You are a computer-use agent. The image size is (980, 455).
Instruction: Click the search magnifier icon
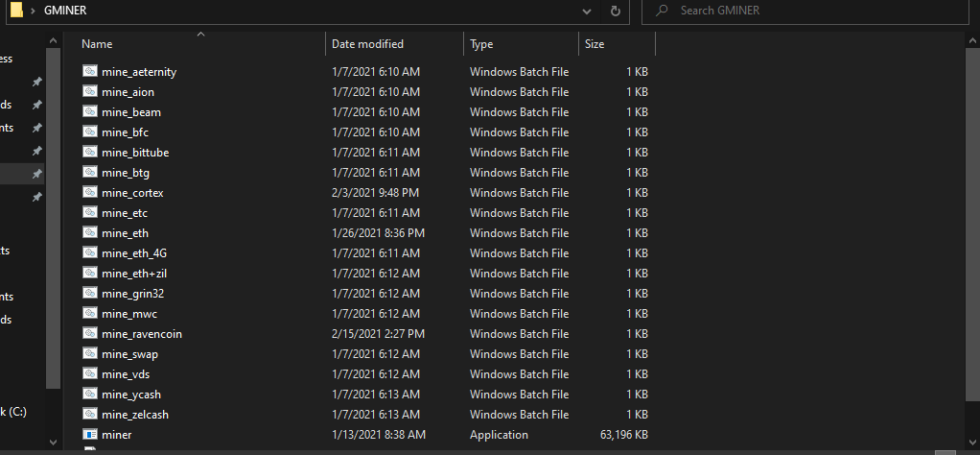662,10
